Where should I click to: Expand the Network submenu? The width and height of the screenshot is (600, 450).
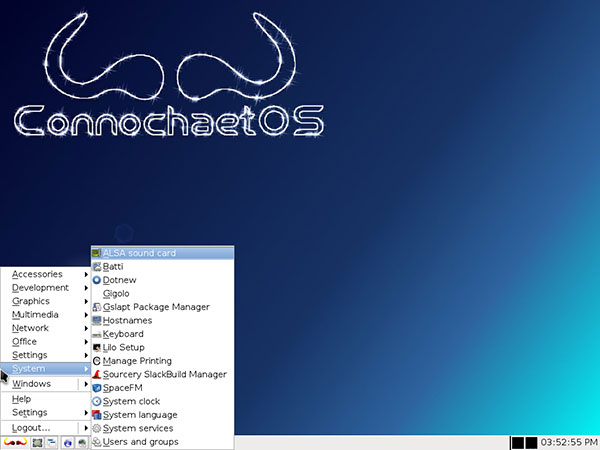tap(46, 328)
